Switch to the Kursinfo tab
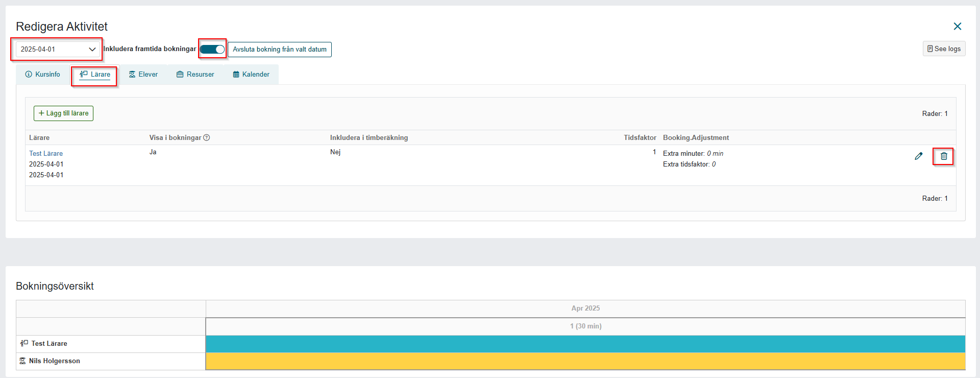Viewport: 980px width, 378px height. 43,74
